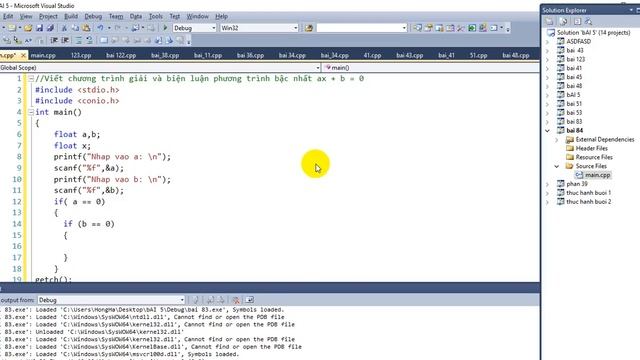
Task: Expand the thuc hanh buoi 1 project
Action: click(x=548, y=193)
